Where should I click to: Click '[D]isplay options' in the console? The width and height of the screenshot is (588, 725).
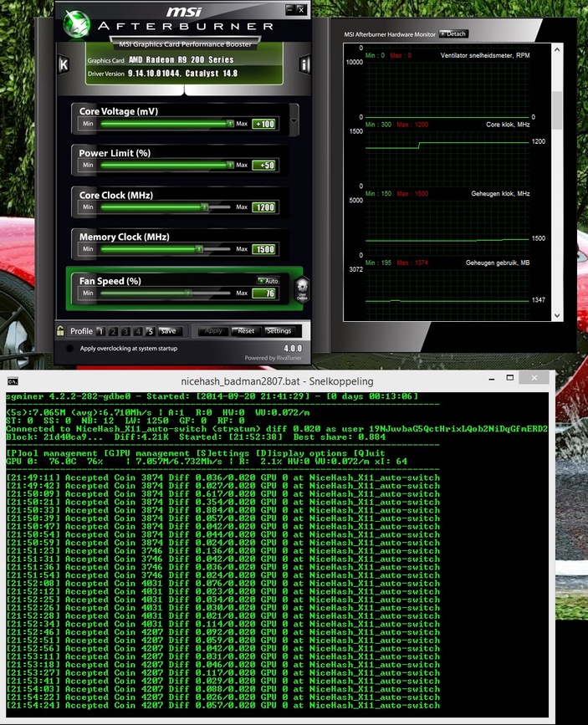click(301, 453)
